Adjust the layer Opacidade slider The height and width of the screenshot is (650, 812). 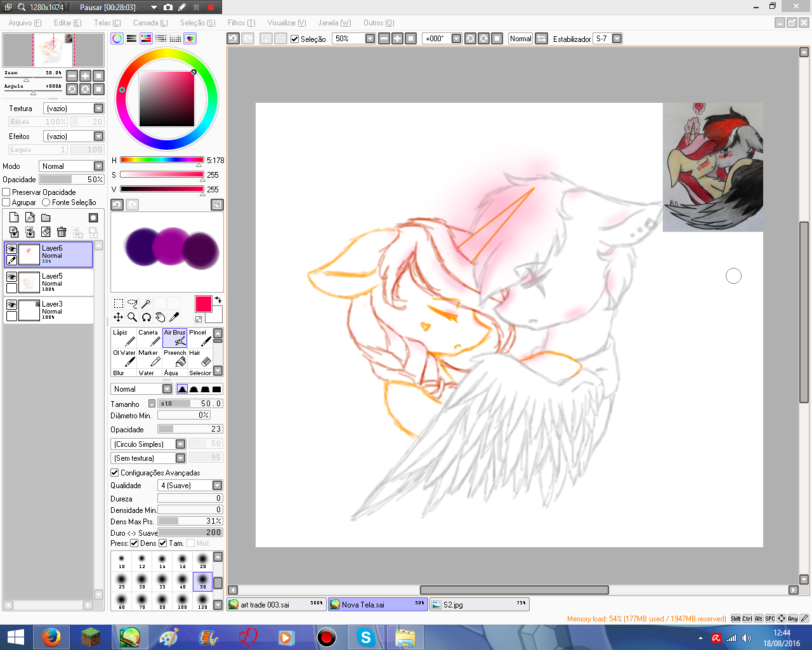(72, 180)
